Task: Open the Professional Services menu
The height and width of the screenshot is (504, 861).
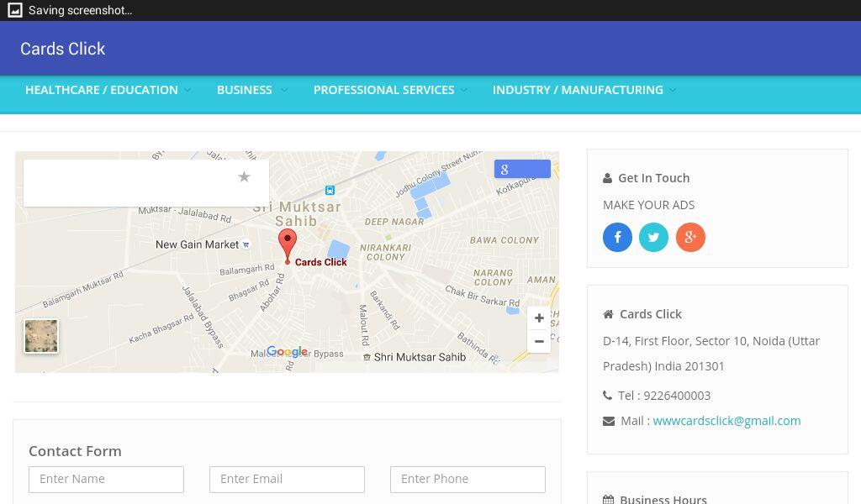Action: [x=383, y=90]
